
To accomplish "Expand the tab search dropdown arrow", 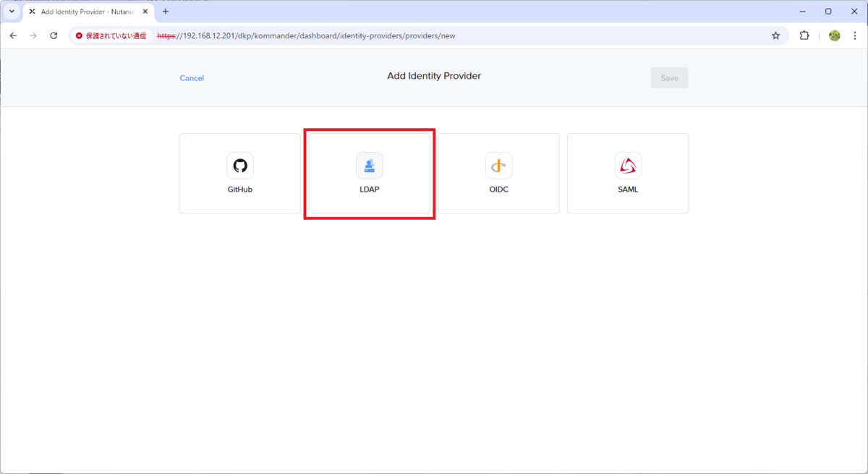I will click(x=12, y=12).
